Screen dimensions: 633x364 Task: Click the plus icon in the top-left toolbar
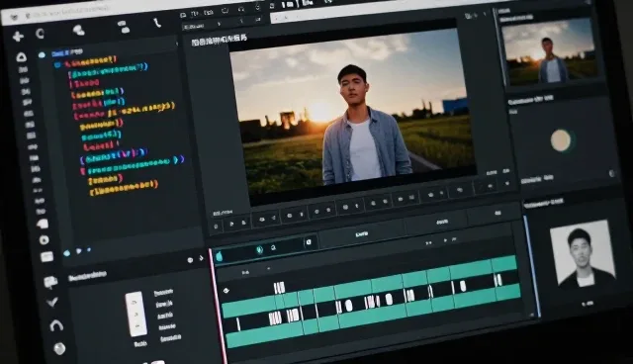18,37
